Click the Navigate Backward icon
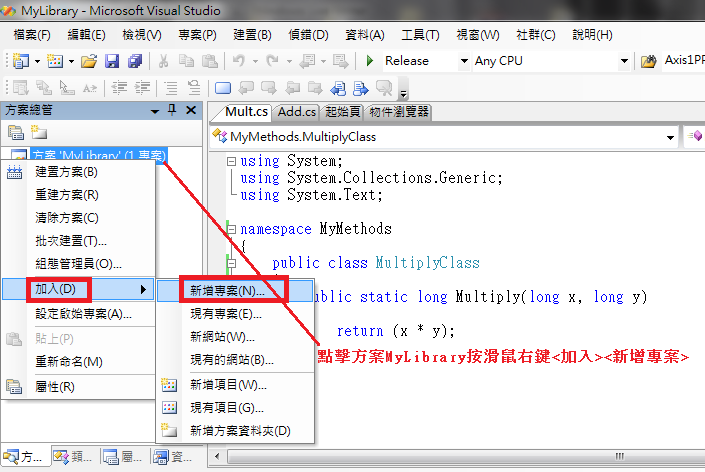The image size is (705, 472). (x=308, y=61)
